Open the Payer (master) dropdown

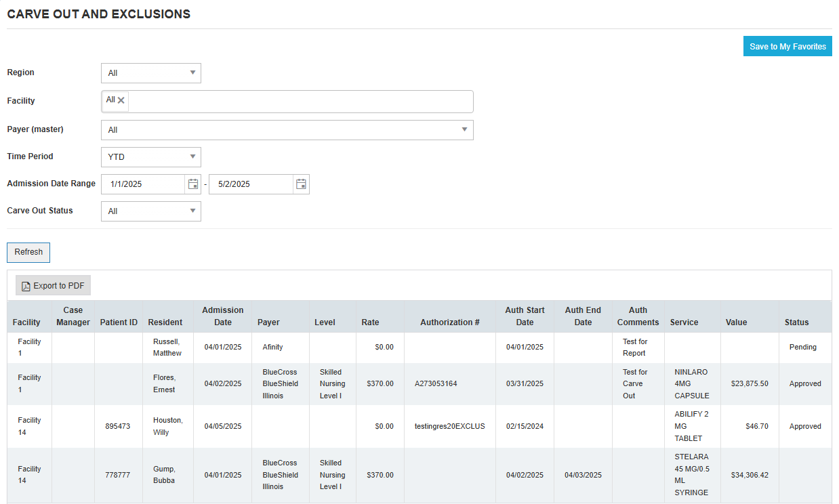[287, 130]
